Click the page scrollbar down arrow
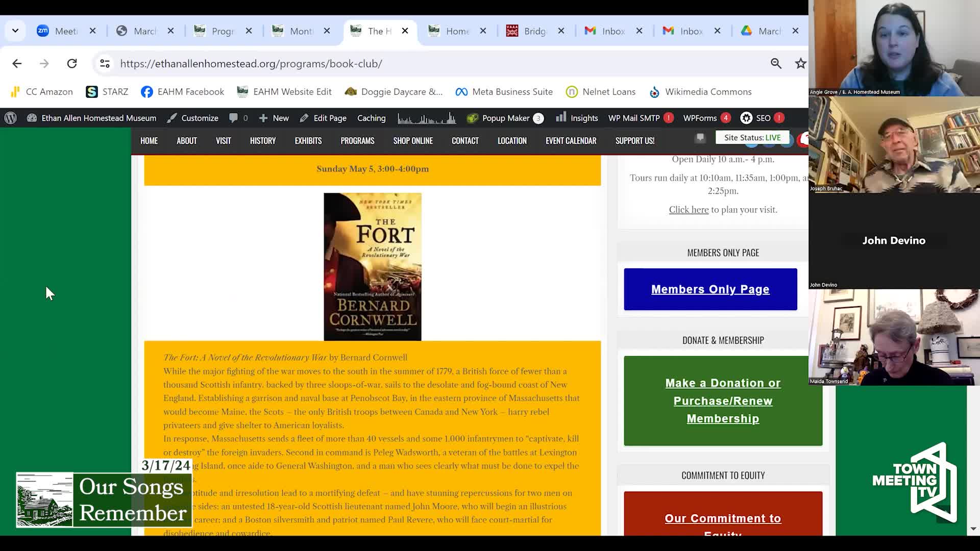This screenshot has width=980, height=551. pyautogui.click(x=974, y=530)
